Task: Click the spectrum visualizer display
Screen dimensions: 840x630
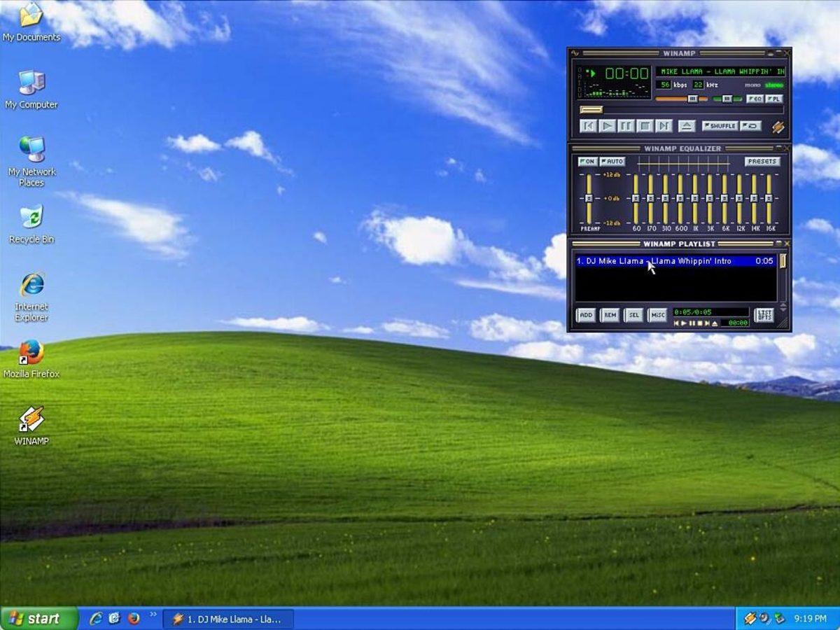Action: [x=616, y=91]
